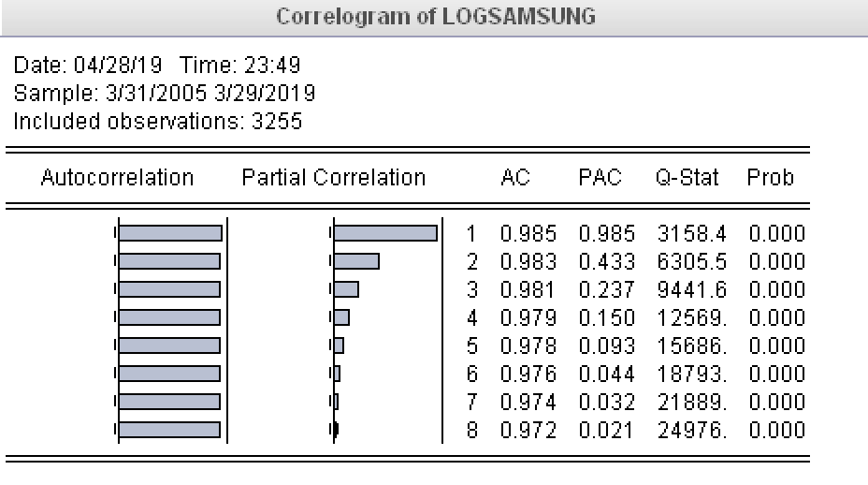
Task: Click the Prob column header
Action: [770, 178]
